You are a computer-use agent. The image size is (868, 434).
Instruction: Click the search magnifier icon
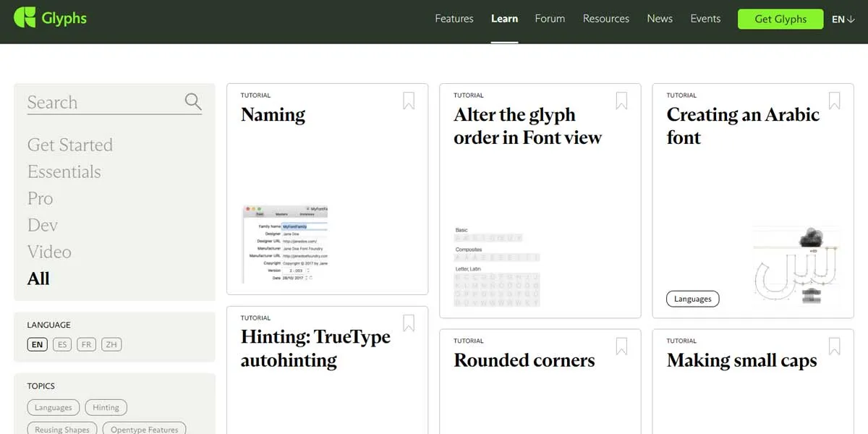coord(193,101)
